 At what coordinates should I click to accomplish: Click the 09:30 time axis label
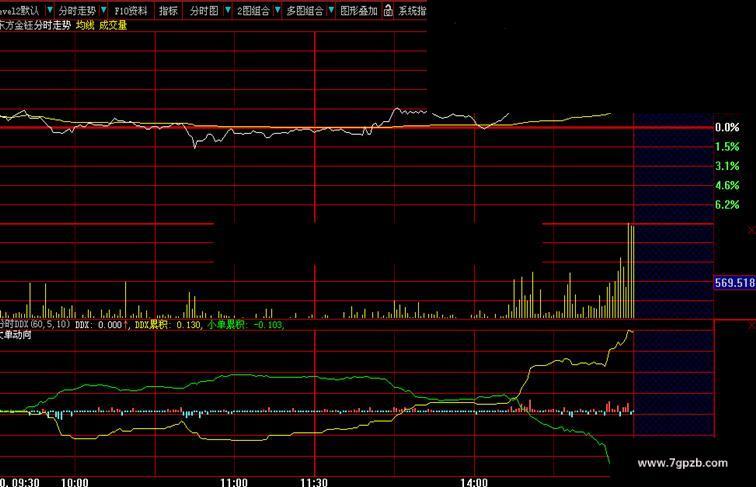tap(24, 482)
